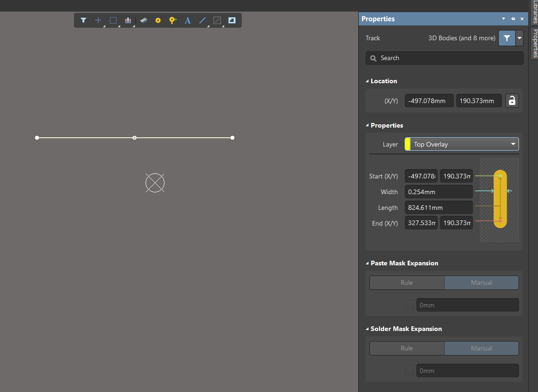The width and height of the screenshot is (538, 392).
Task: Toggle the Paste Mask Expansion checkbox
Action: click(410, 305)
